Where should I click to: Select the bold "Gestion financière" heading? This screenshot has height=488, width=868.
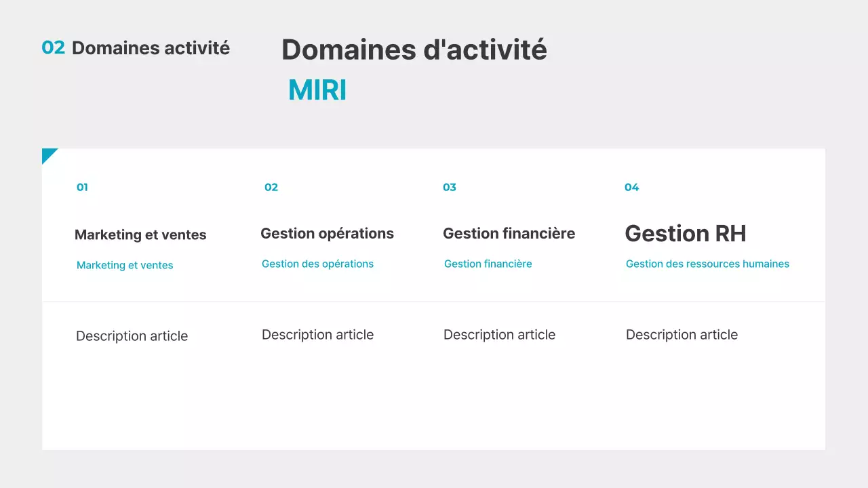509,234
